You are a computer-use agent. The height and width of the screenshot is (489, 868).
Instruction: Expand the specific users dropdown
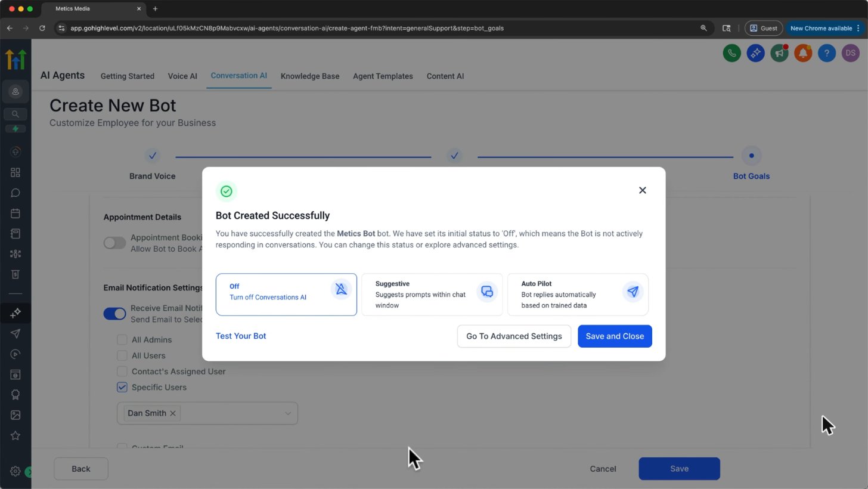point(287,413)
